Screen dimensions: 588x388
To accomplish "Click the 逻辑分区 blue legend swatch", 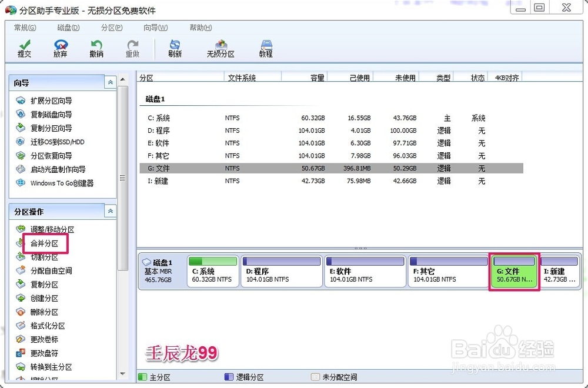I will [229, 377].
